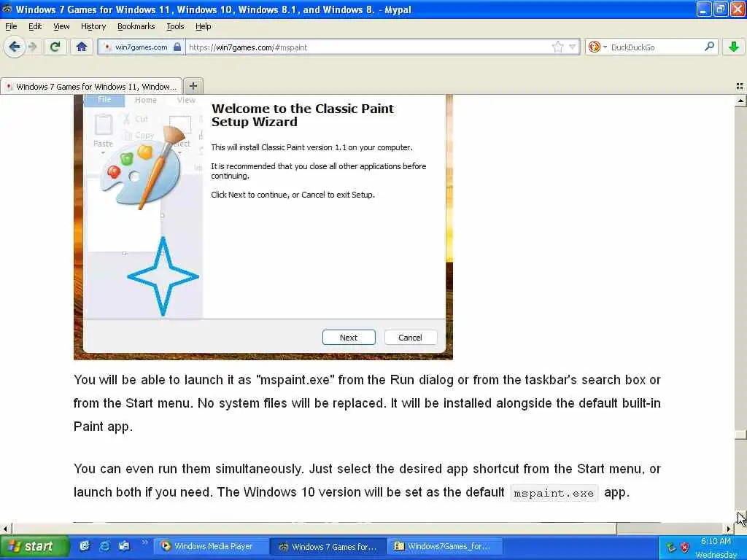Click the horizontal scrollbar right arrow
Viewport: 747px width, 560px height.
click(x=728, y=529)
